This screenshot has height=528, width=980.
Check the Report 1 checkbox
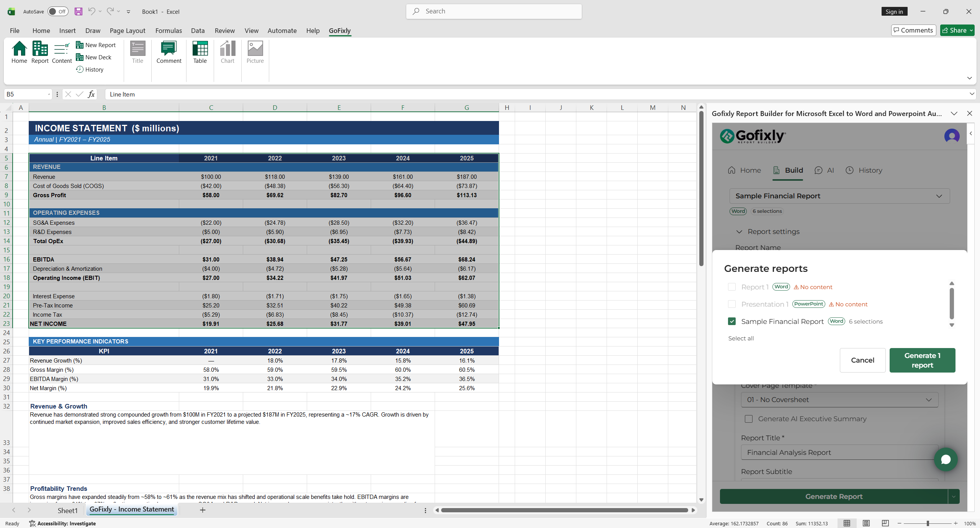point(731,287)
